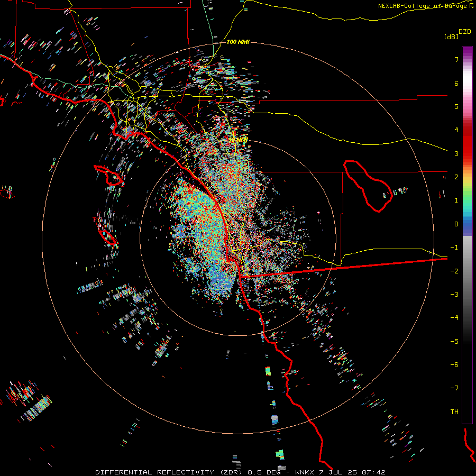Click the Differential Reflectivity KNKX caption
Image resolution: width=476 pixels, height=476 pixels.
click(240, 472)
